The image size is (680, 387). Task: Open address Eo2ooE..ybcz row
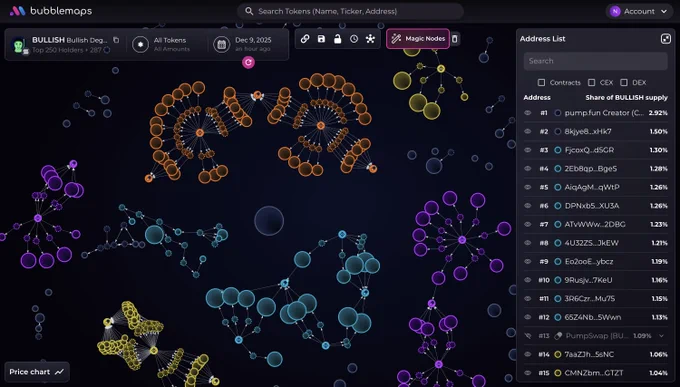(x=595, y=262)
